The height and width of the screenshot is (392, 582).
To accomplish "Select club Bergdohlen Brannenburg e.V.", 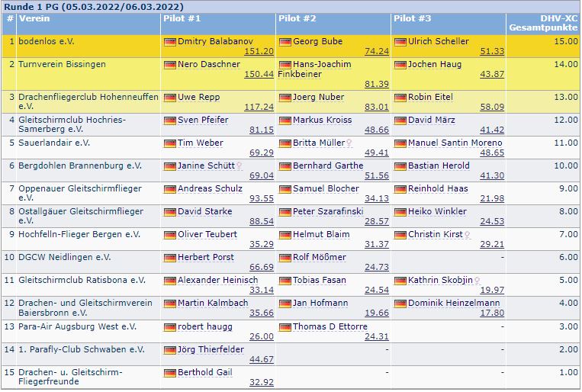I will point(80,165).
